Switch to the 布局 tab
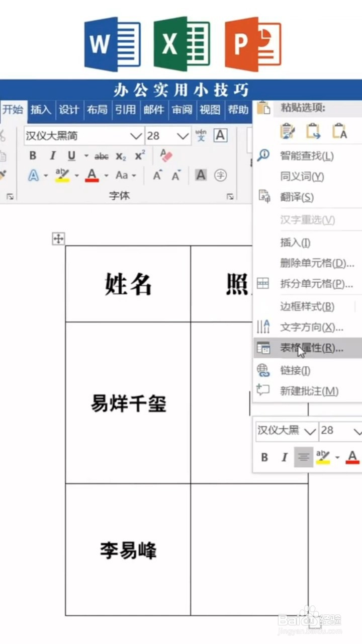362x644 pixels. coord(97,110)
